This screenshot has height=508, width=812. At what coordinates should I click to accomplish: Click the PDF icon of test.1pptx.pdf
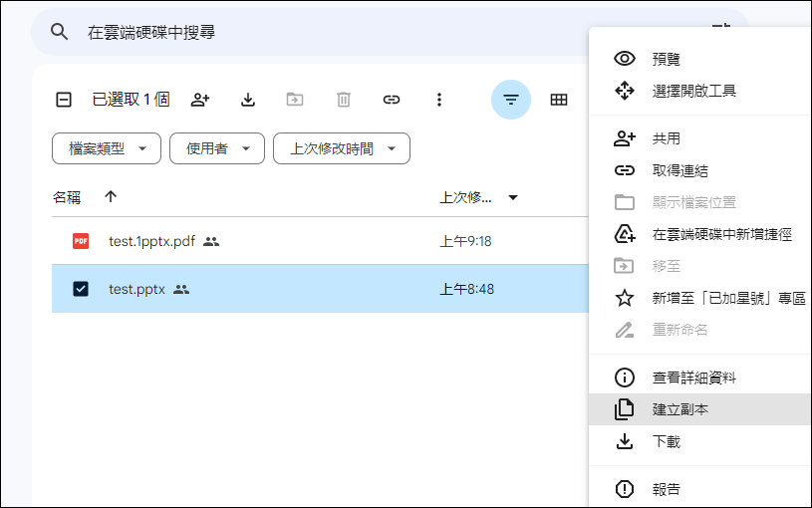(81, 241)
